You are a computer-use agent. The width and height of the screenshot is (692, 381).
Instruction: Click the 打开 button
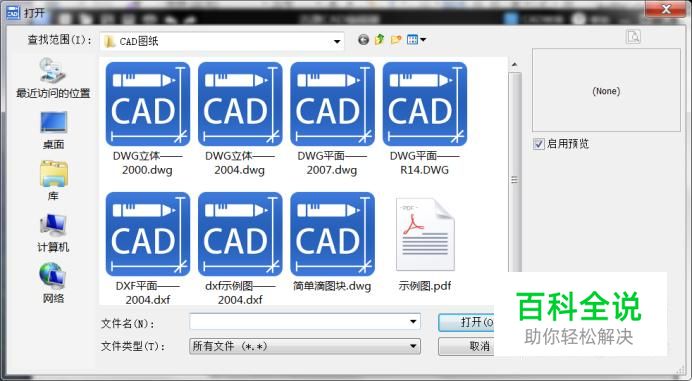point(466,322)
